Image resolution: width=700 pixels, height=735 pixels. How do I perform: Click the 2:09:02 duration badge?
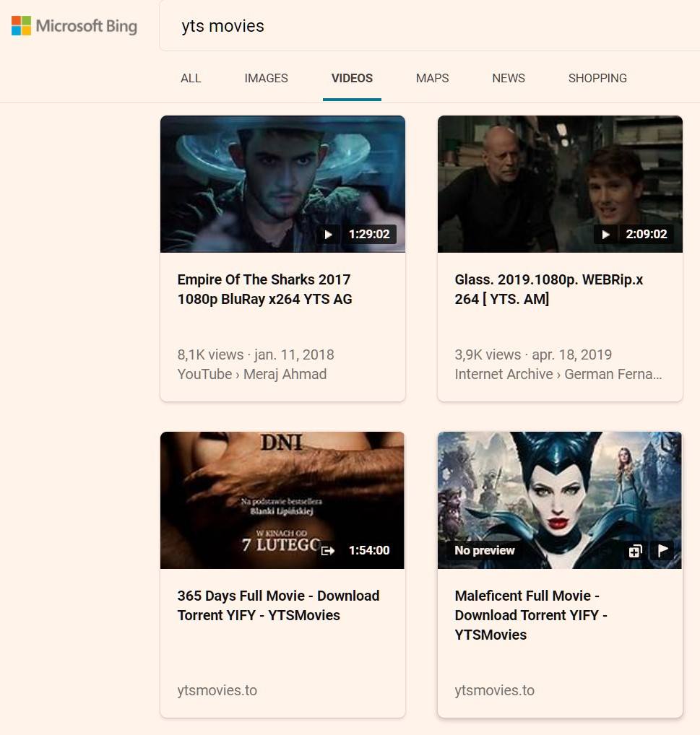[x=646, y=234]
